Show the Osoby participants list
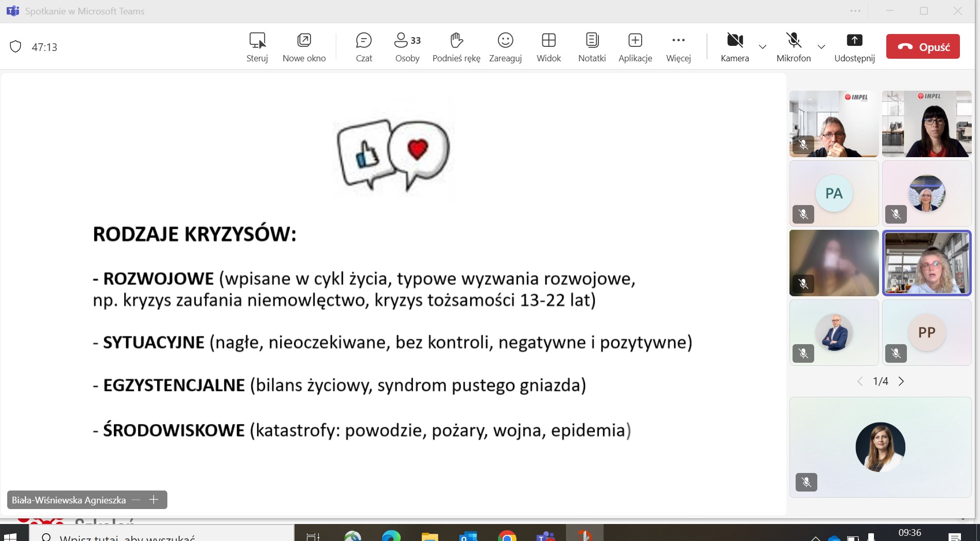This screenshot has width=980, height=541. [407, 47]
